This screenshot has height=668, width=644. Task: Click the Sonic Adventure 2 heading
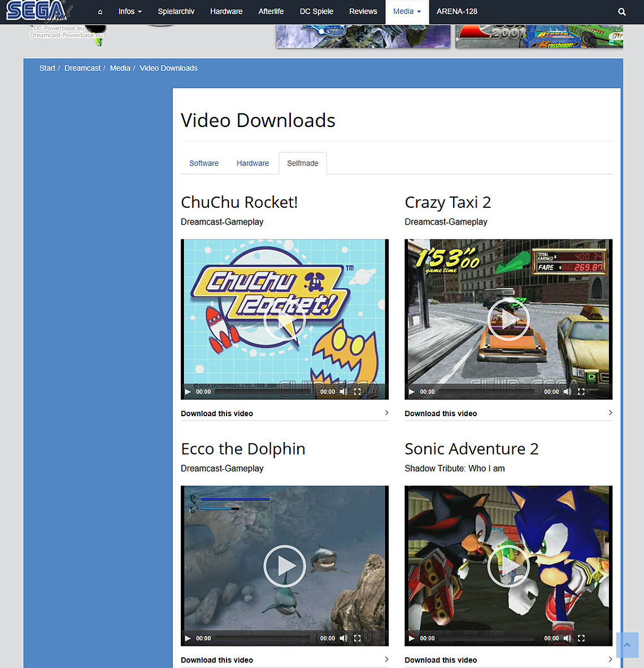[471, 449]
